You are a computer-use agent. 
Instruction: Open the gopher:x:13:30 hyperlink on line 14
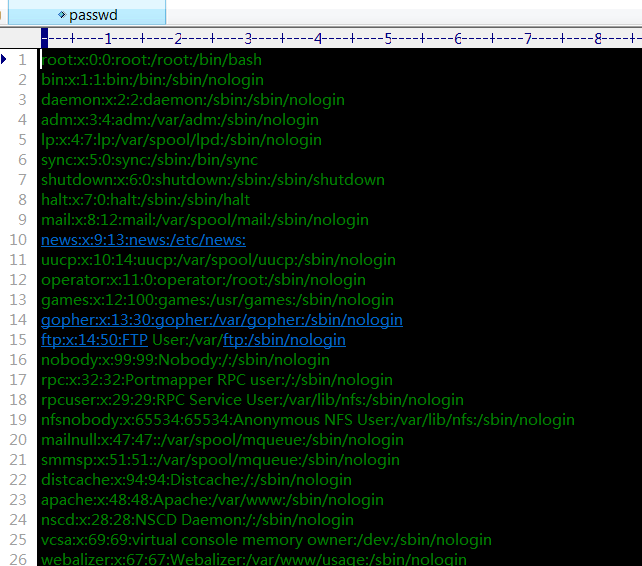[x=222, y=319]
